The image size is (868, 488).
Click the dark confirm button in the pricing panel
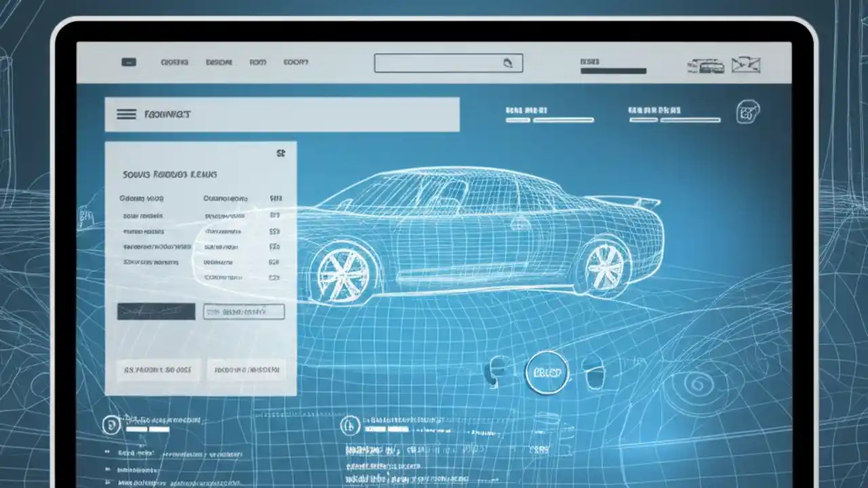point(156,311)
